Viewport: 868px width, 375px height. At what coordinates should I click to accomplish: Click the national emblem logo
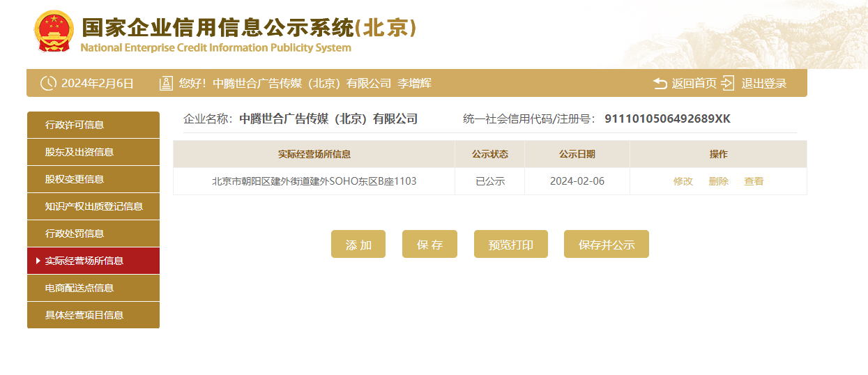[x=54, y=31]
